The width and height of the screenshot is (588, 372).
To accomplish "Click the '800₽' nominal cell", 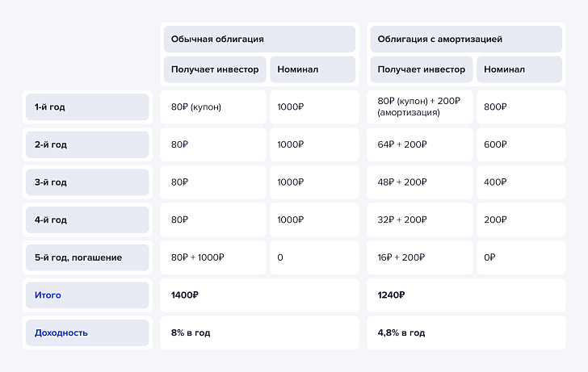I will click(x=521, y=107).
